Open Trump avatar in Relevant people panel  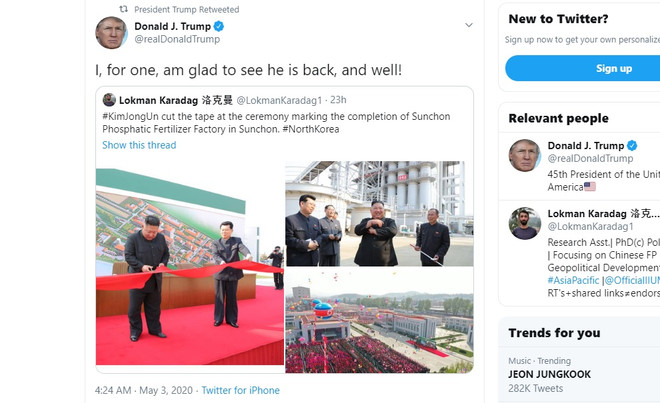coord(524,155)
